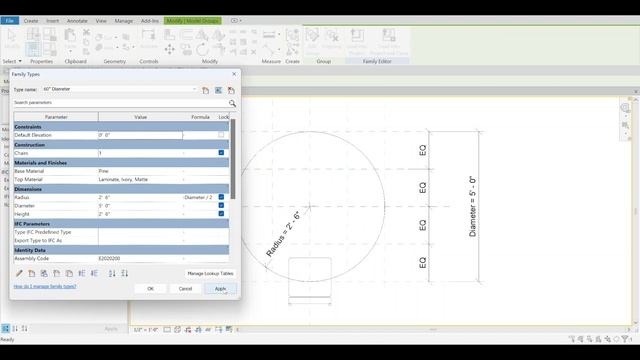The height and width of the screenshot is (360, 640).
Task: Open the view scale selector
Action: [146, 330]
